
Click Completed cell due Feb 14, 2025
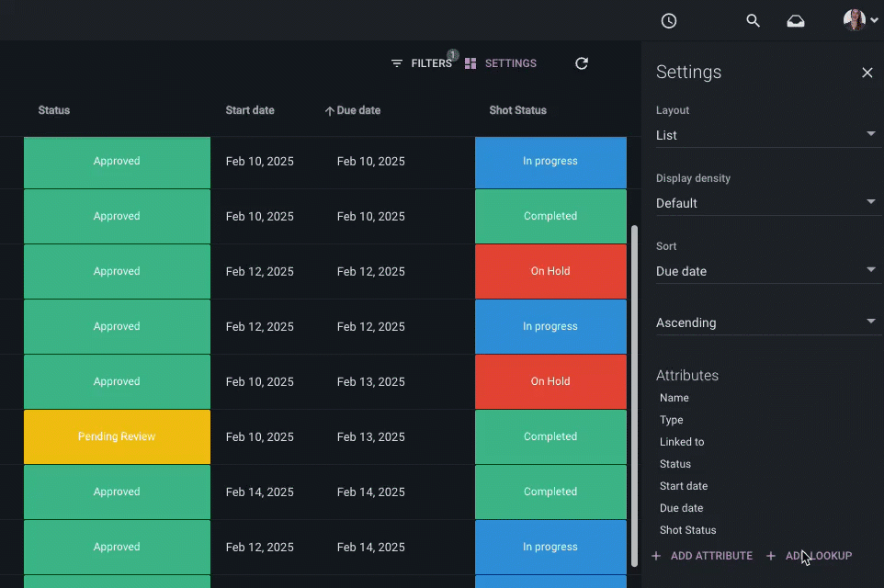[x=550, y=492]
